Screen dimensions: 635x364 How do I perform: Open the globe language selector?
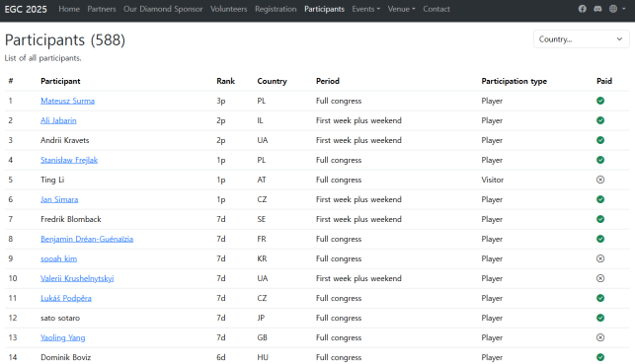617,9
